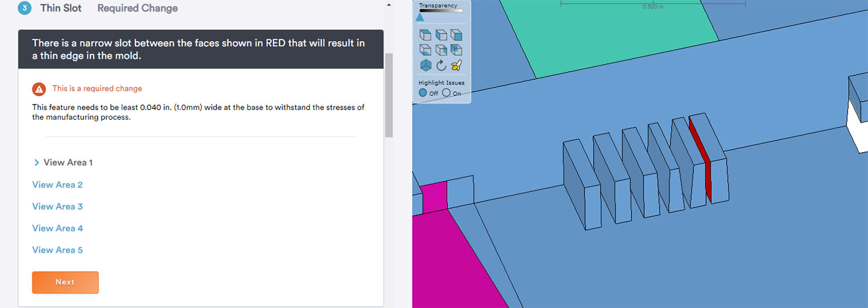Click the circular rotate arrow icon
The image size is (868, 308).
441,65
